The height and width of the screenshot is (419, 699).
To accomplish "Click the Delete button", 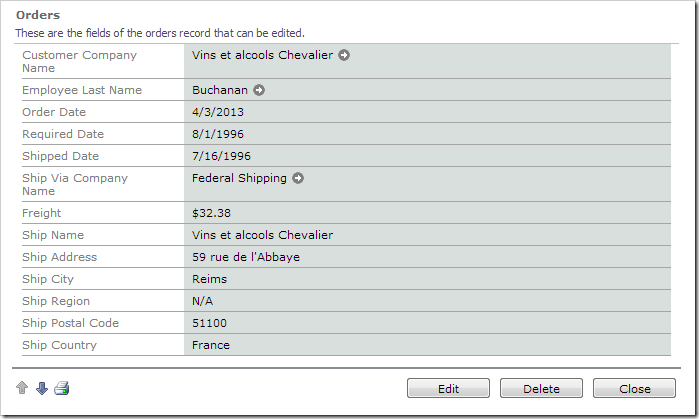I will click(x=541, y=388).
